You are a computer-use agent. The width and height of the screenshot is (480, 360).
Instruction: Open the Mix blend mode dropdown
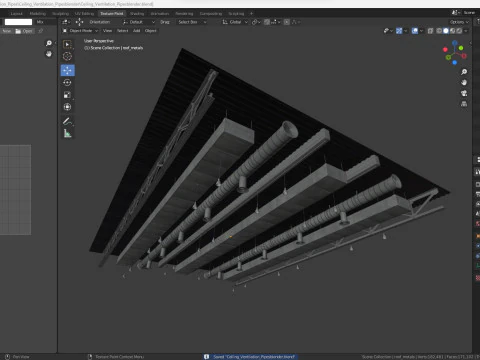[46, 22]
